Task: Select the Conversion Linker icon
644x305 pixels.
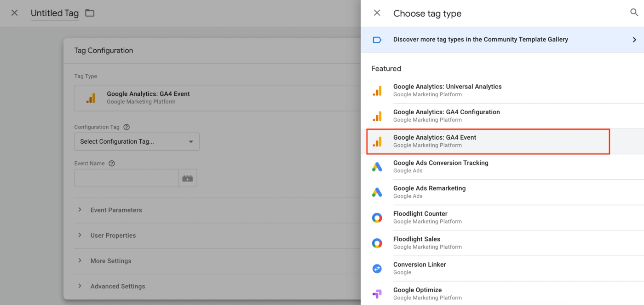Action: (377, 268)
